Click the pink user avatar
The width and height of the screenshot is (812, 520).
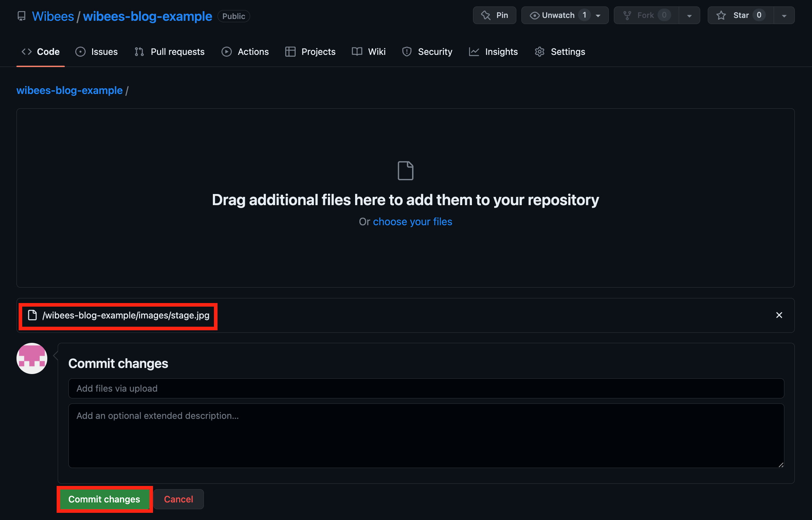click(x=32, y=358)
